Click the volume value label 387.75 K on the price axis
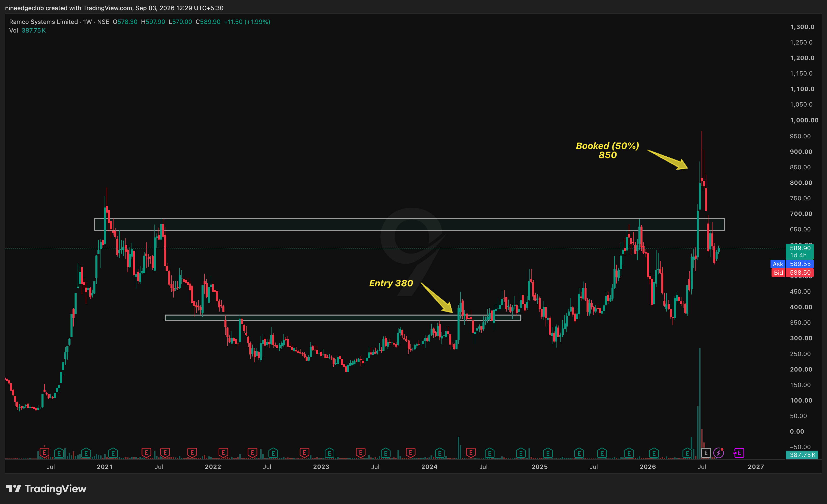The width and height of the screenshot is (827, 504). [802, 455]
